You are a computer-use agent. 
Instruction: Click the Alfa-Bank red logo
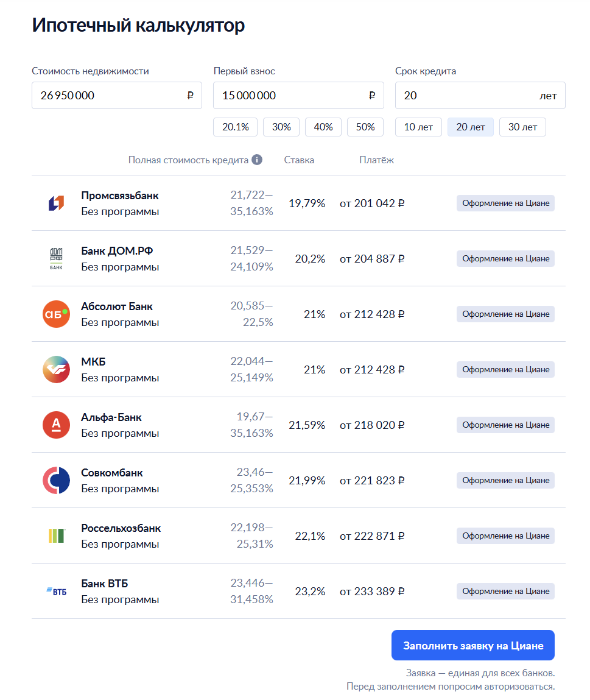pyautogui.click(x=56, y=425)
